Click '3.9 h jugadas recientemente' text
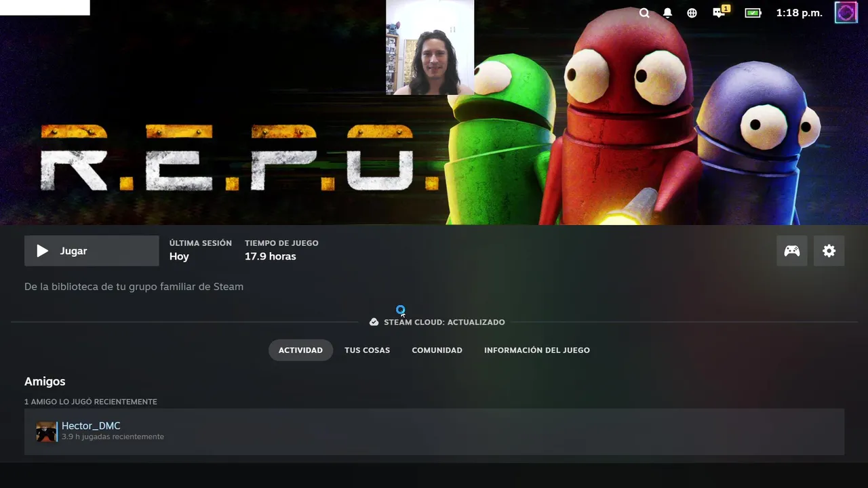The width and height of the screenshot is (868, 488). click(x=113, y=436)
